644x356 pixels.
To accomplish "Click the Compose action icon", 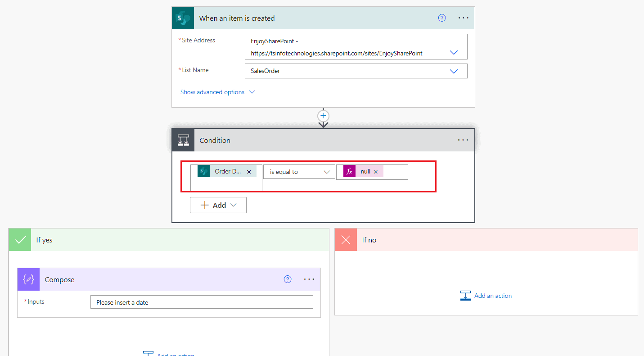I will [28, 279].
